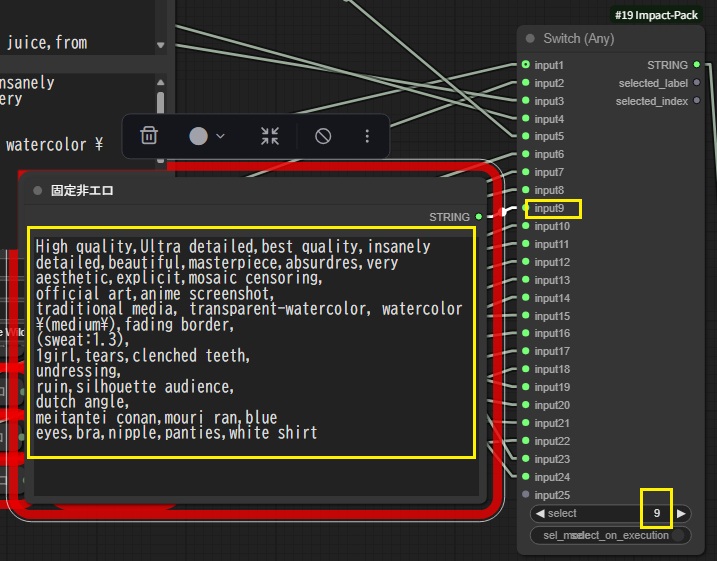Click the node color circle swatch
717x561 pixels.
[x=198, y=136]
